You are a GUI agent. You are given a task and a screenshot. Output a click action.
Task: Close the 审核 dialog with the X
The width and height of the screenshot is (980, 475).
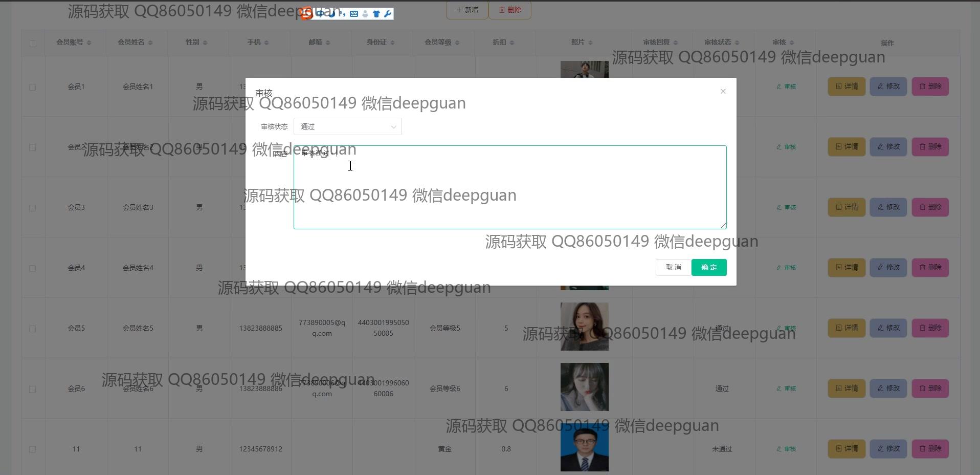(x=723, y=91)
